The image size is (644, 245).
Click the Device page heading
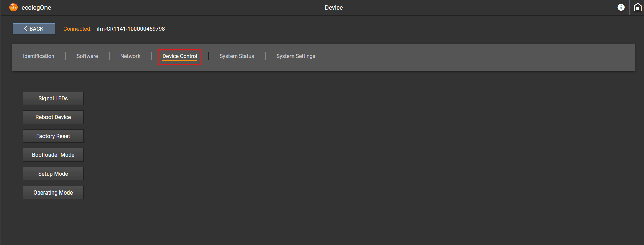[x=334, y=8]
